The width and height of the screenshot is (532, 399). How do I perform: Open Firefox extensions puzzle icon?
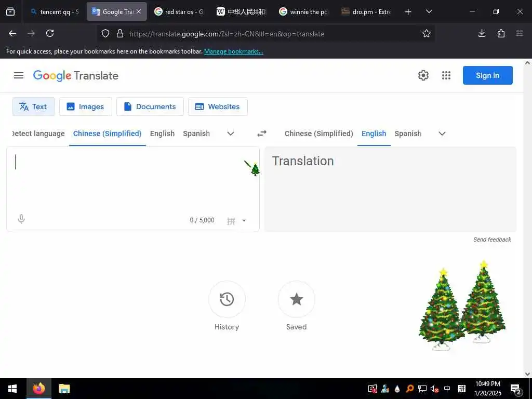[x=501, y=33]
